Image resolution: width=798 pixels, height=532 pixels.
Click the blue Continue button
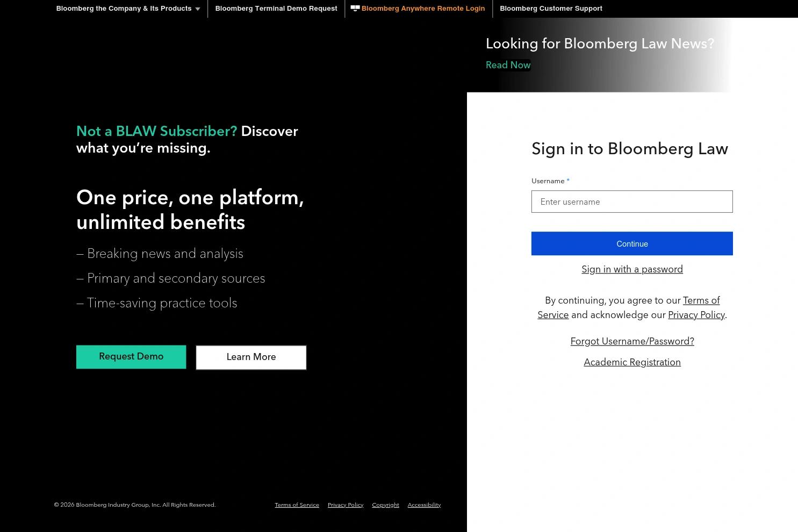click(x=632, y=243)
